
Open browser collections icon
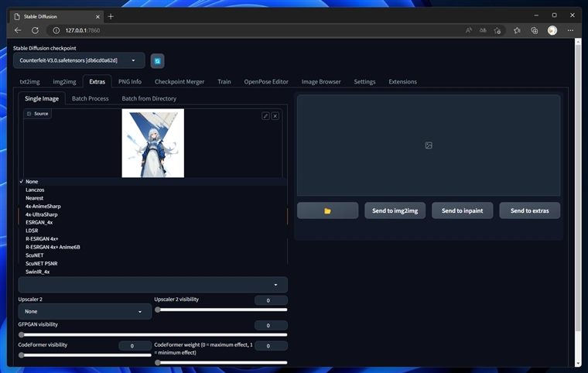tap(535, 30)
